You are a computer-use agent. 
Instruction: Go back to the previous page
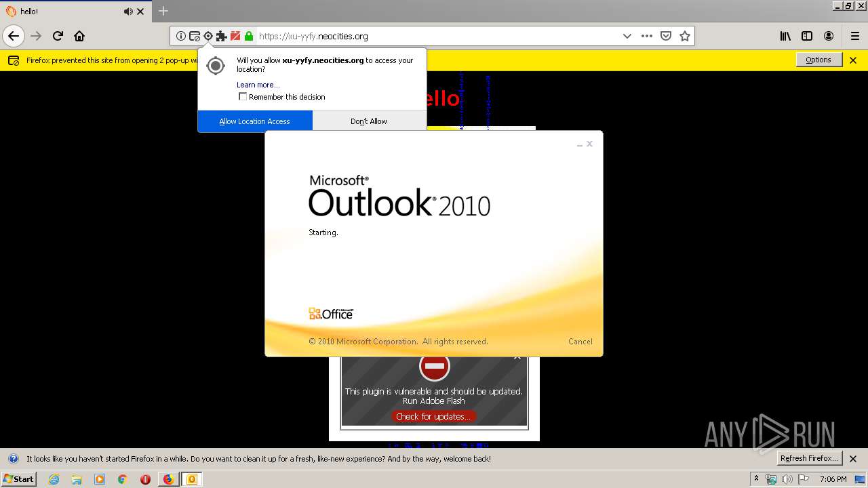[14, 36]
